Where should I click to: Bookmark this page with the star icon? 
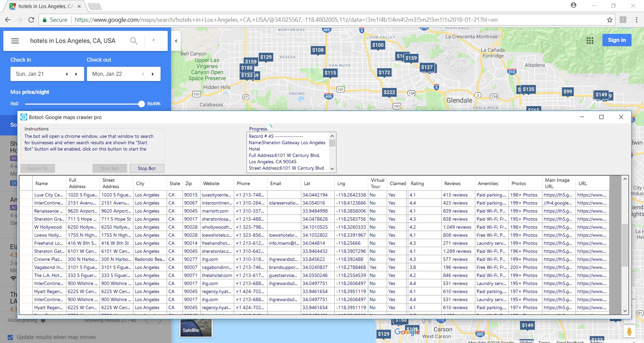pyautogui.click(x=610, y=20)
